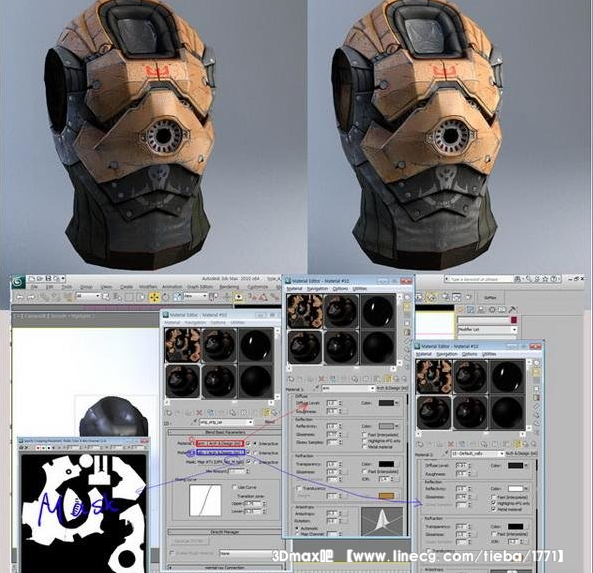This screenshot has width=593, height=573.
Task: Open the Tools menu in 3ds Max
Action: (x=67, y=287)
